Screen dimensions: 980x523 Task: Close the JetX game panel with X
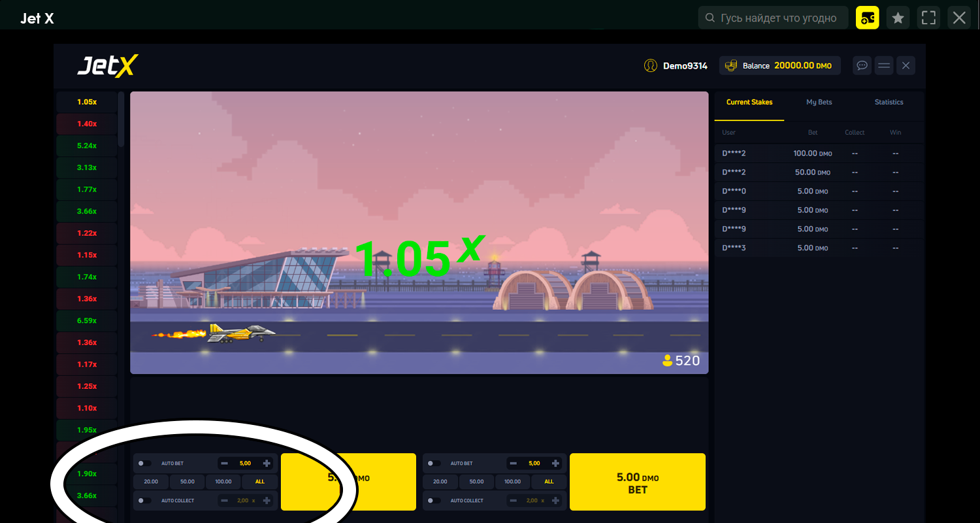[906, 65]
